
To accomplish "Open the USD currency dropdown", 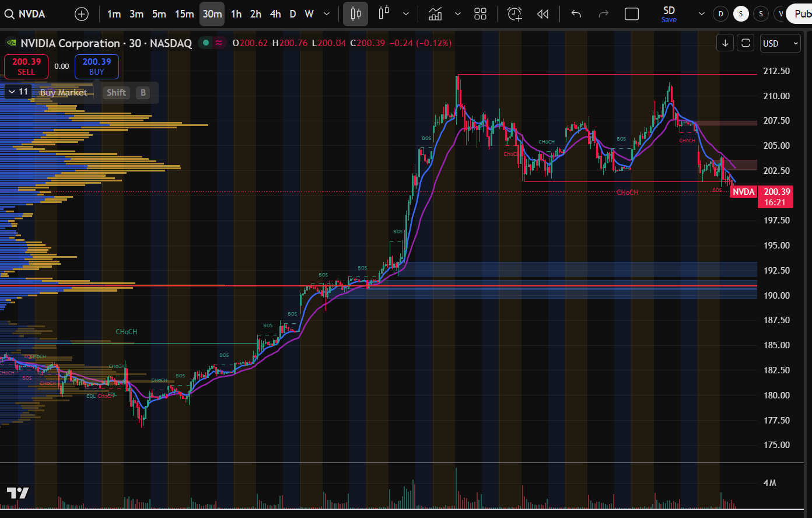I will point(780,43).
